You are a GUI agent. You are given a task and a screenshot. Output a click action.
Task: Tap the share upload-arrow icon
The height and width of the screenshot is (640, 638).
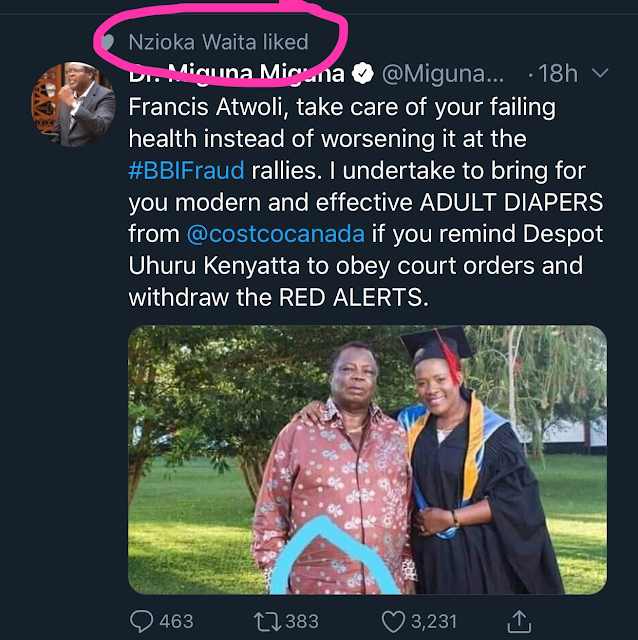[x=519, y=621]
